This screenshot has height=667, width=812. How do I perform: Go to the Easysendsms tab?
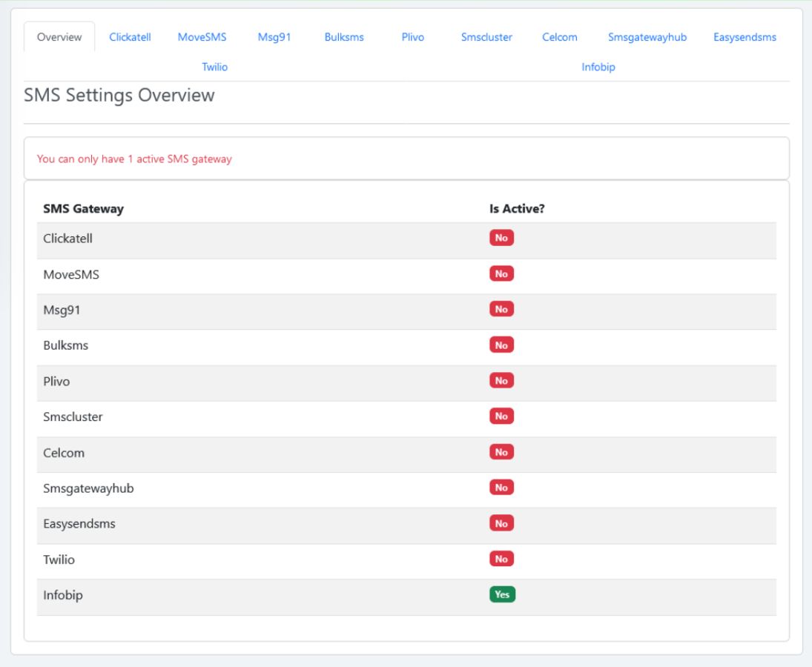click(x=745, y=37)
